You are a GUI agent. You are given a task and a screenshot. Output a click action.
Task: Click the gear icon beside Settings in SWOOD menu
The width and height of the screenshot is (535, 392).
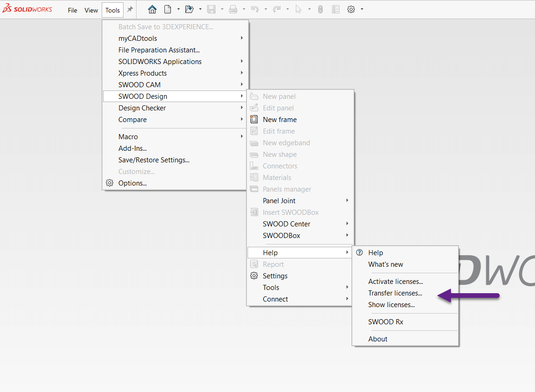click(254, 276)
